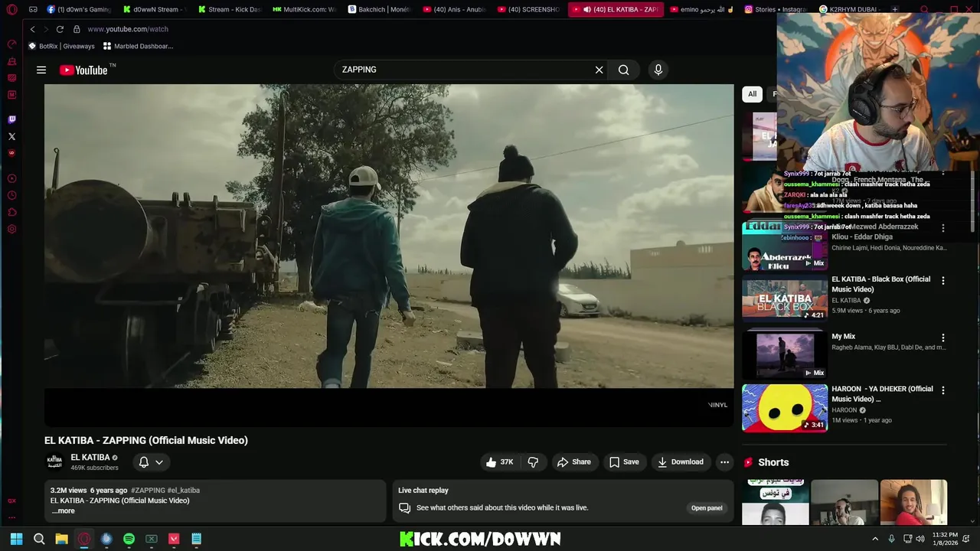Screen dimensions: 980x551
Task: Follow the #el_katiba hashtag link
Action: point(184,491)
